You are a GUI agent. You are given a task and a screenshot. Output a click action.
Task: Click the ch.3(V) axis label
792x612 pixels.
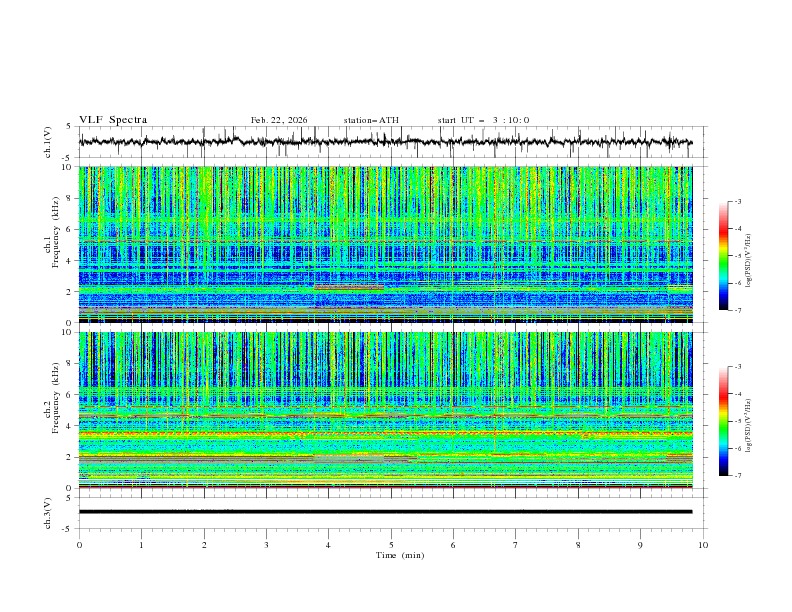[x=49, y=512]
